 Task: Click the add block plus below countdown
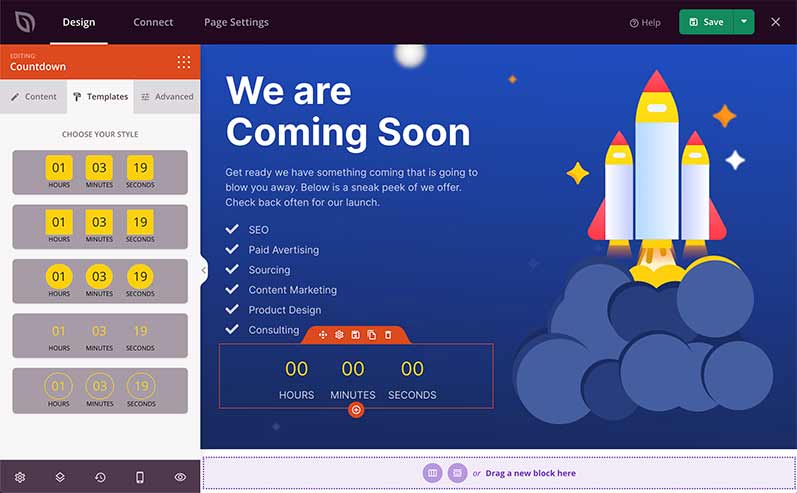[x=356, y=410]
